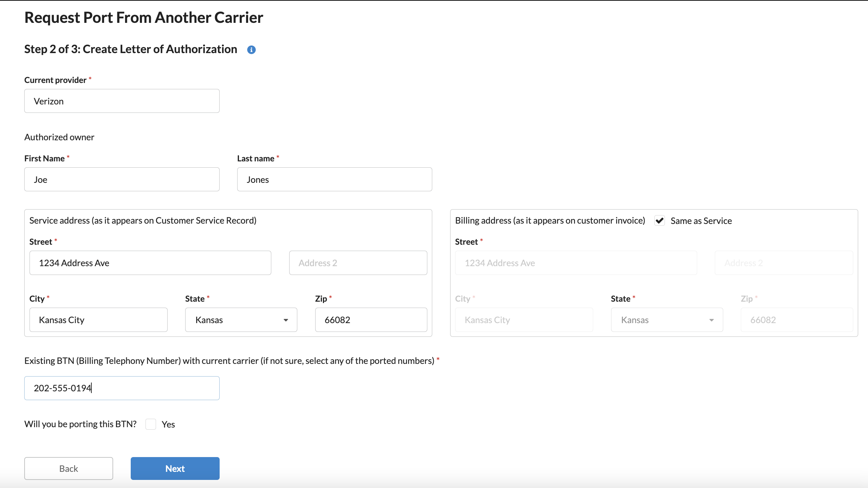Click the Current provider field with Verizon
Screen dimensions: 868x488
click(122, 101)
